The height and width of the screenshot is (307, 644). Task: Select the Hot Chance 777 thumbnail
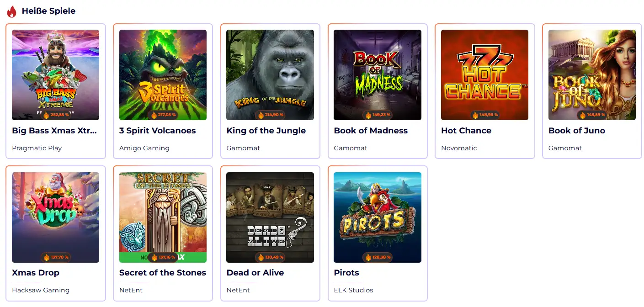tap(484, 75)
